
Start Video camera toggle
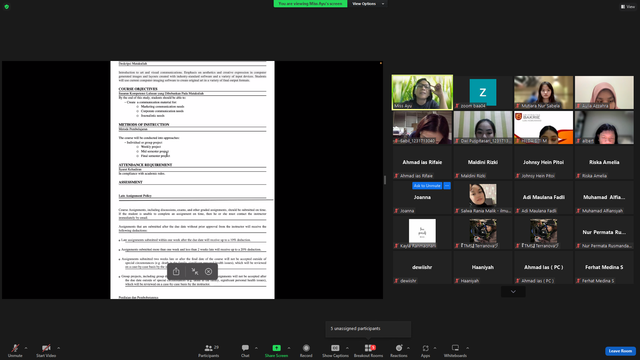[x=46, y=350]
